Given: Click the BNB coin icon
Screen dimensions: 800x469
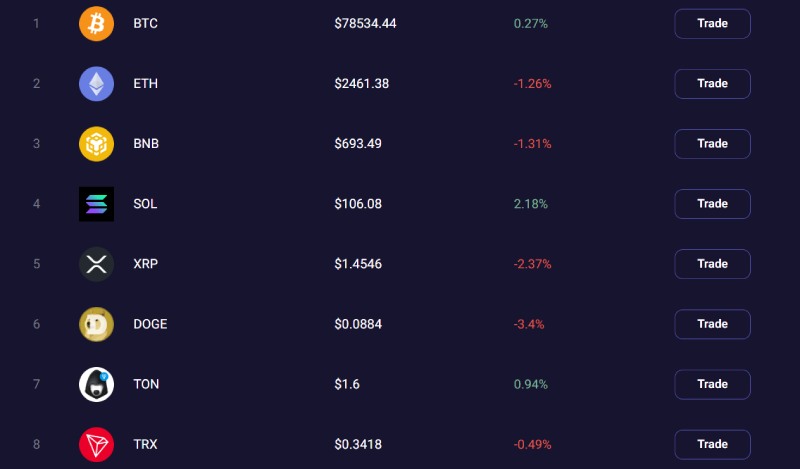Looking at the screenshot, I should (x=96, y=144).
